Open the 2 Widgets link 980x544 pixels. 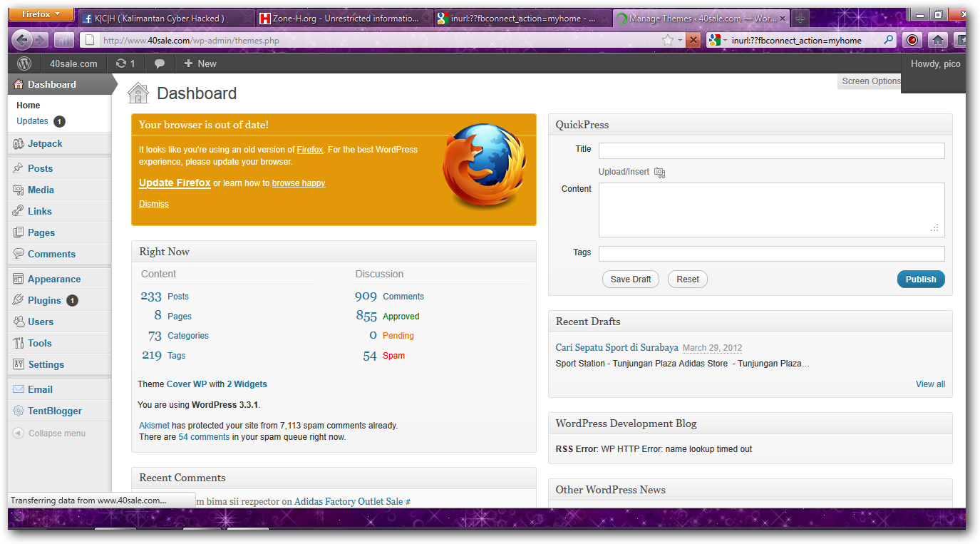[x=247, y=384]
